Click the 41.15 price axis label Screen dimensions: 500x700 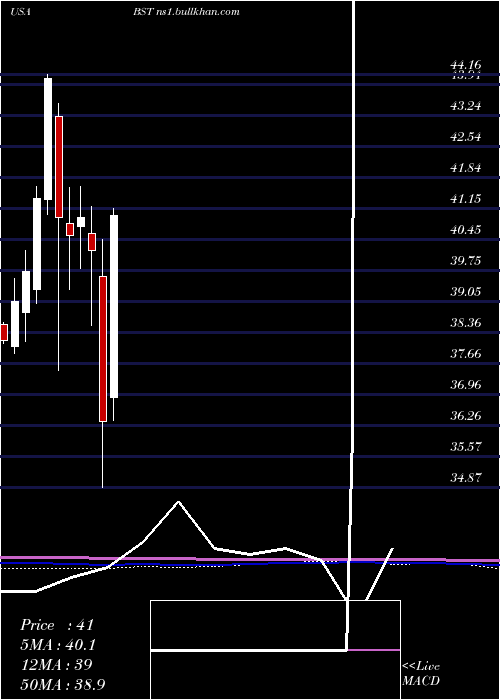click(466, 199)
